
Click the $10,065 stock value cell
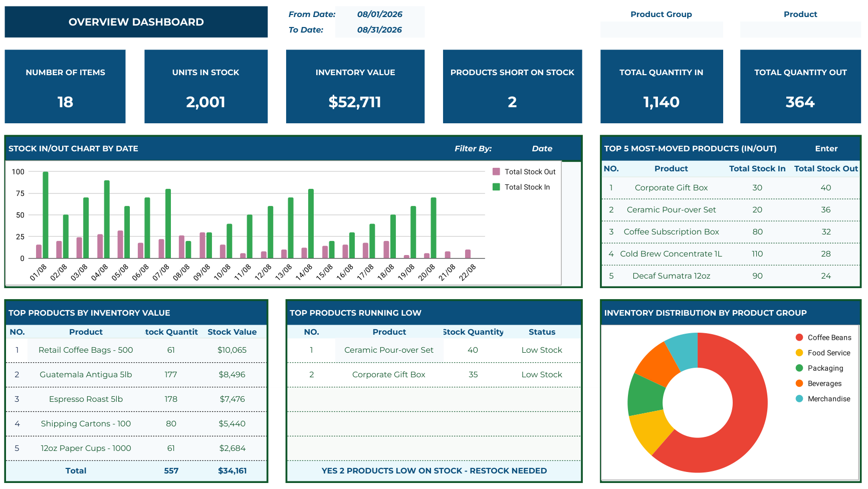232,350
